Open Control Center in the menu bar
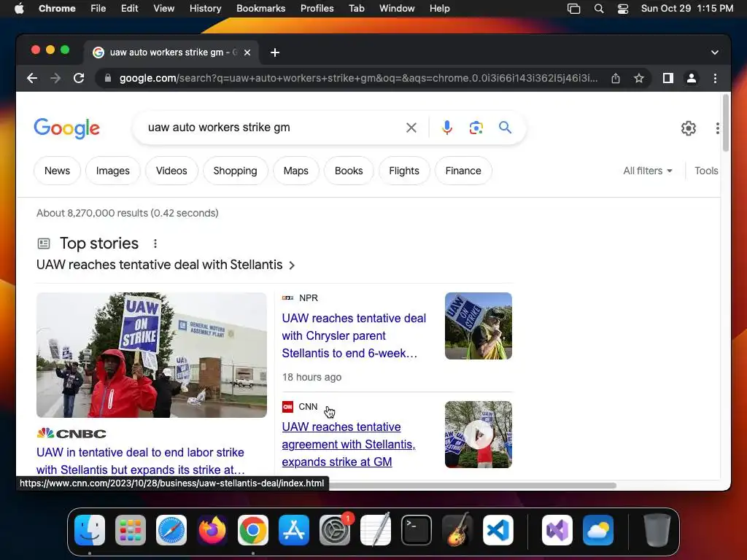 tap(623, 9)
